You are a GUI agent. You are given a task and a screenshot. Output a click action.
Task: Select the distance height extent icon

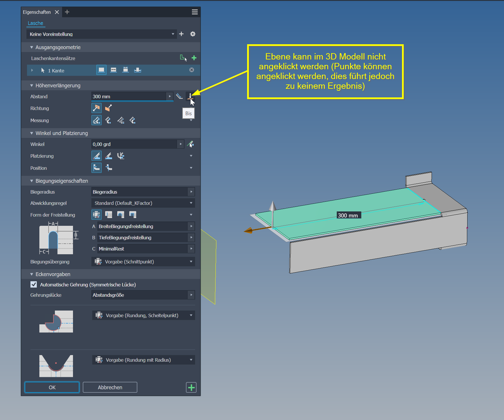coord(179,96)
